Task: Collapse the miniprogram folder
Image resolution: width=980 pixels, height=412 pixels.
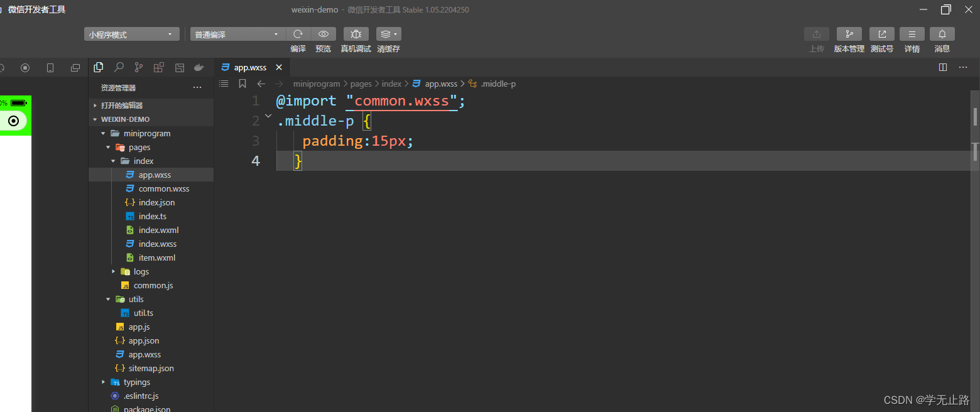Action: tap(103, 133)
